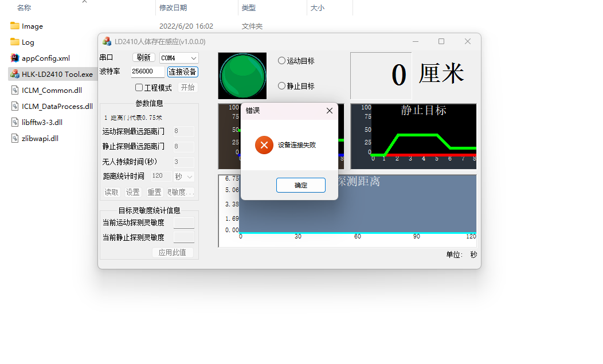This screenshot has width=603, height=364.
Task: Click the 确定 button
Action: 301,185
